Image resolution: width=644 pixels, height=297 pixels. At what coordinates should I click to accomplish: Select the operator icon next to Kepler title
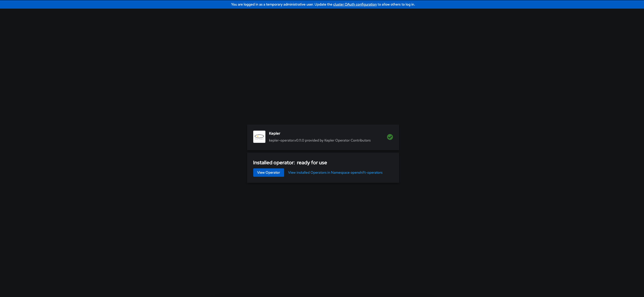pyautogui.click(x=259, y=137)
